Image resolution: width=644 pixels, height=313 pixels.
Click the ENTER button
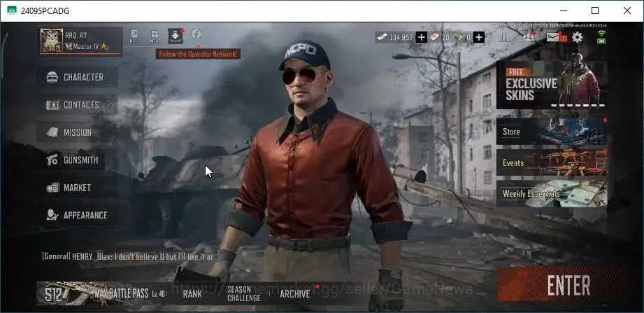point(569,286)
